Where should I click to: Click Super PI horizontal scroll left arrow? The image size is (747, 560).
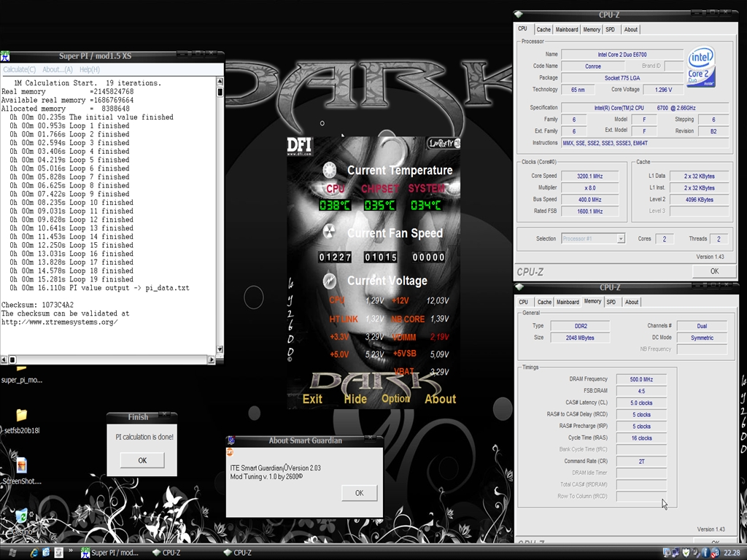4,359
